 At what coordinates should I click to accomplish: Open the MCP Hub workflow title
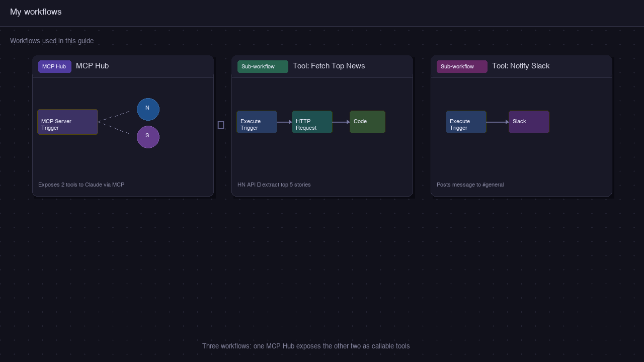(x=92, y=66)
